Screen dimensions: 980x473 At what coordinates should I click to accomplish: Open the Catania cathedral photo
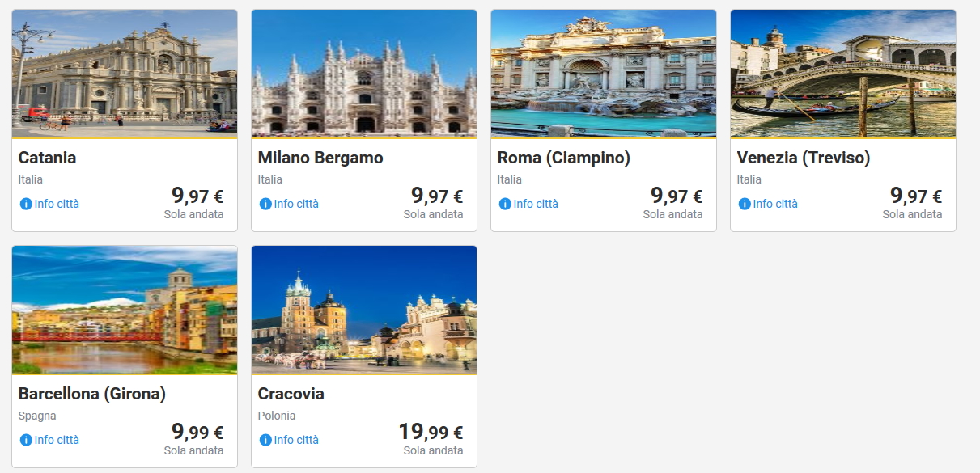click(125, 74)
